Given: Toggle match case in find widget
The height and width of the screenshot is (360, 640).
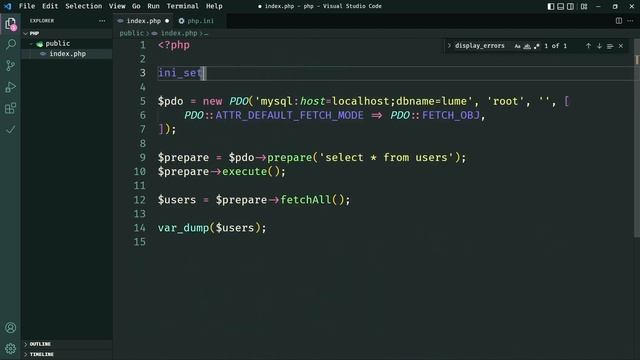Looking at the screenshot, I should click(x=517, y=46).
